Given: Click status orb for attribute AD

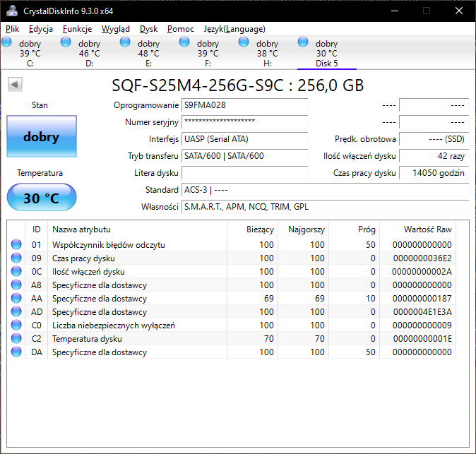Looking at the screenshot, I should (x=16, y=311).
